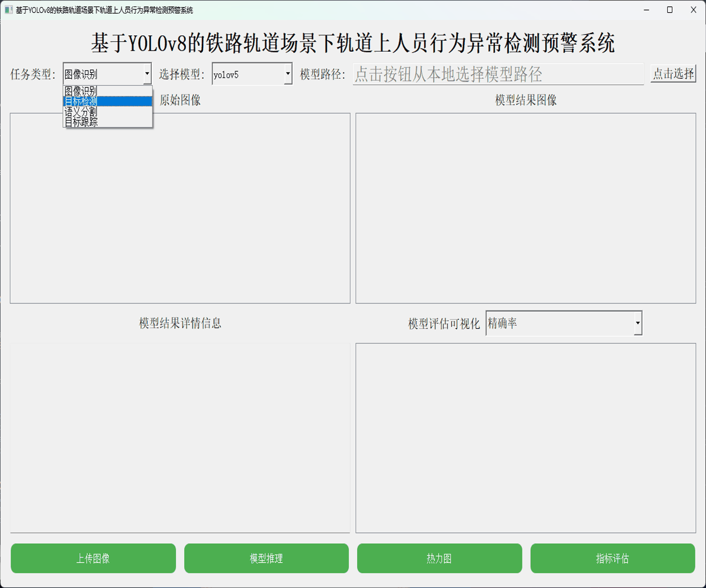The image size is (706, 588).
Task: Open the 选择模型 yolov5 dropdown
Action: pyautogui.click(x=252, y=74)
